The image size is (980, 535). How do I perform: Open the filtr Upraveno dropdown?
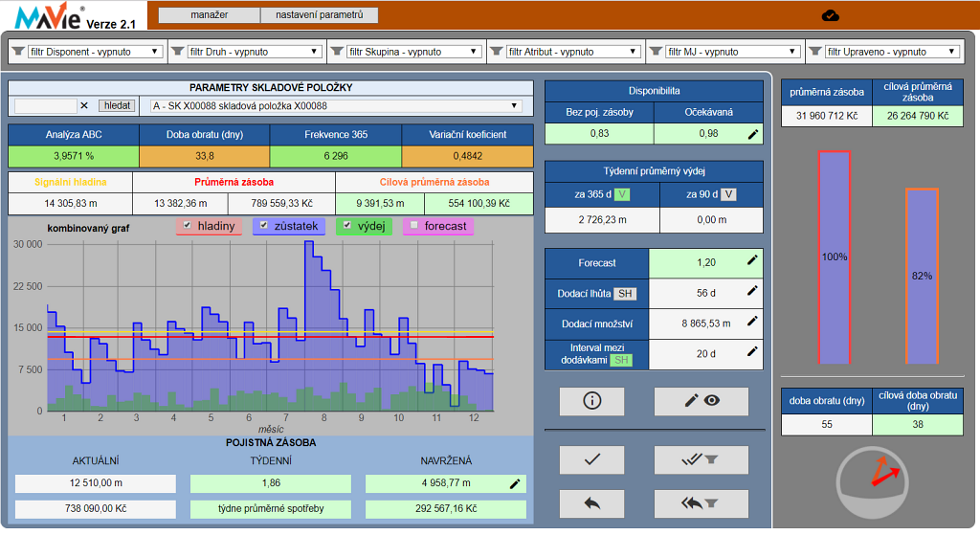click(x=893, y=52)
